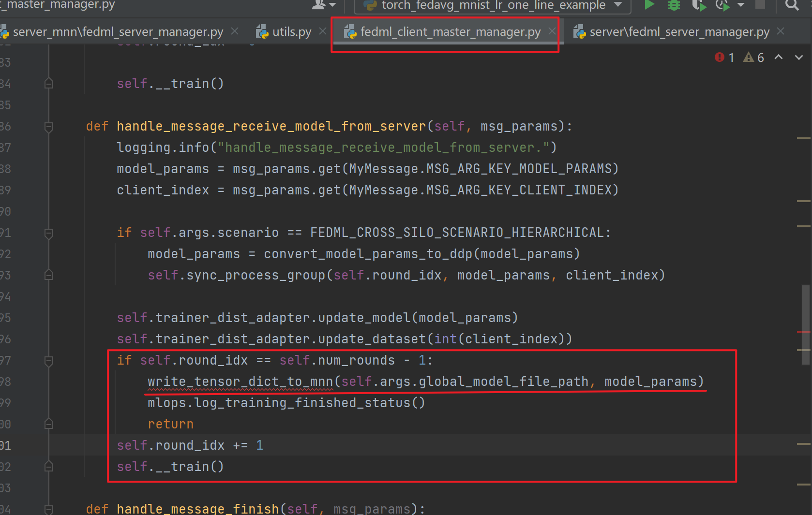Screen dimensions: 812x515
Task: Run the torch_fedavg_mnist_lr_one_line_example configuration
Action: tap(649, 6)
